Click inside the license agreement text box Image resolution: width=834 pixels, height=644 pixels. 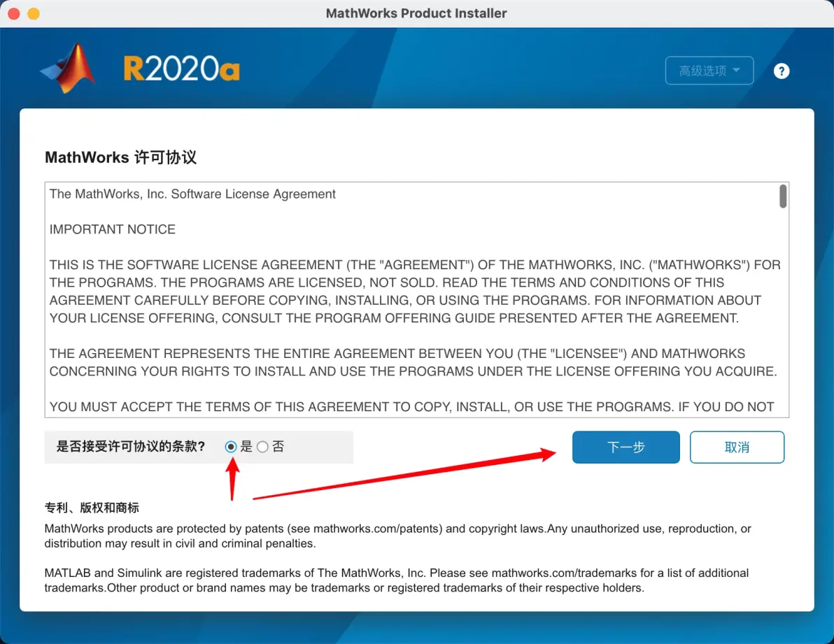(x=416, y=300)
